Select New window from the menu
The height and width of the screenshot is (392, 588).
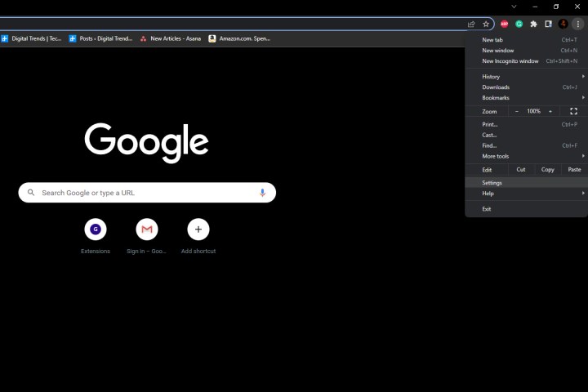(527, 51)
